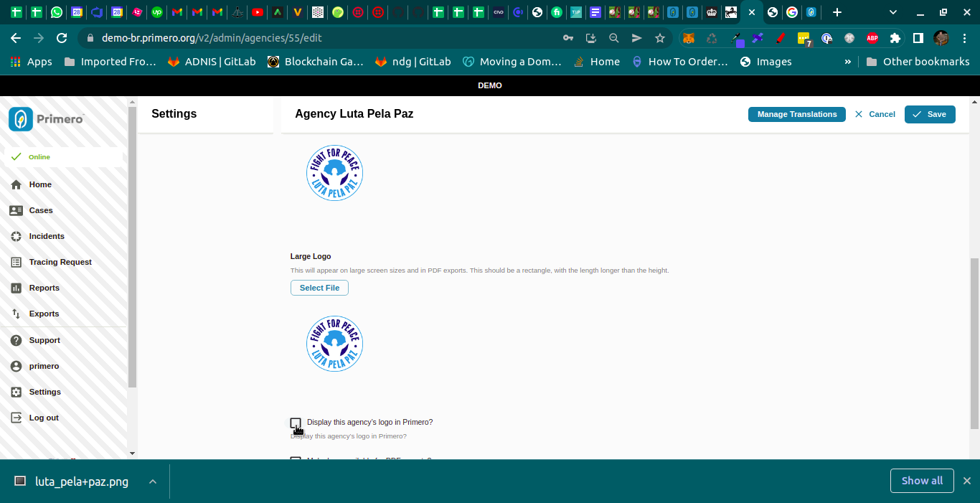Open Exports in the sidebar
Screen dimensions: 980x503
pos(44,314)
